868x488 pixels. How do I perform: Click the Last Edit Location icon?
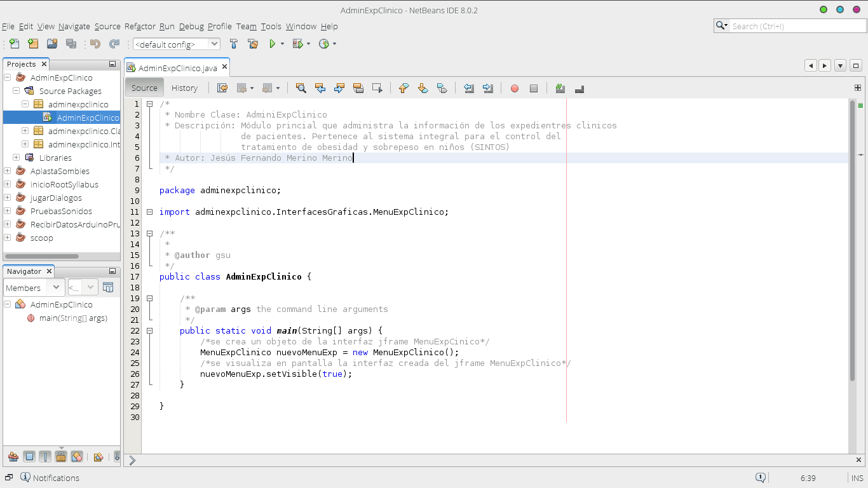222,88
